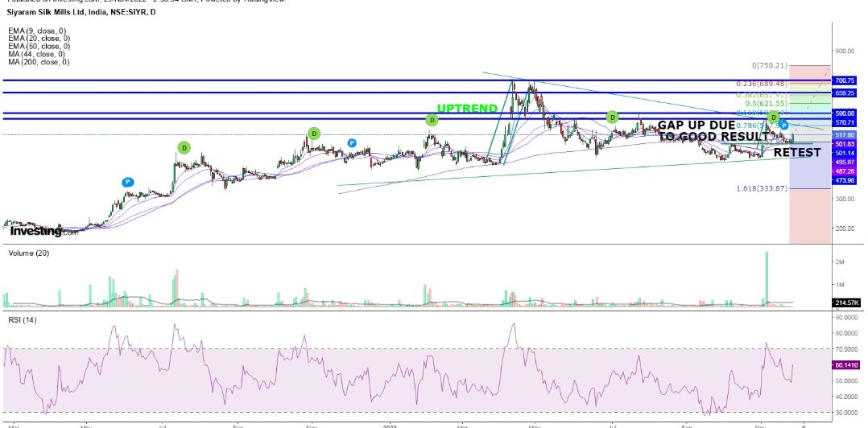
Task: Click the 30.0000 RSI axis tick
Action: pos(846,413)
